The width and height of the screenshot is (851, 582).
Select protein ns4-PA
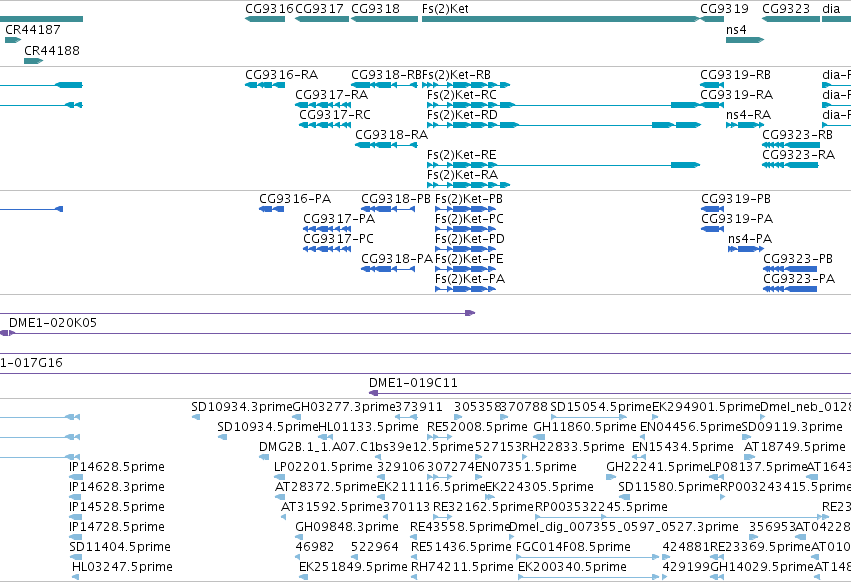pos(750,239)
